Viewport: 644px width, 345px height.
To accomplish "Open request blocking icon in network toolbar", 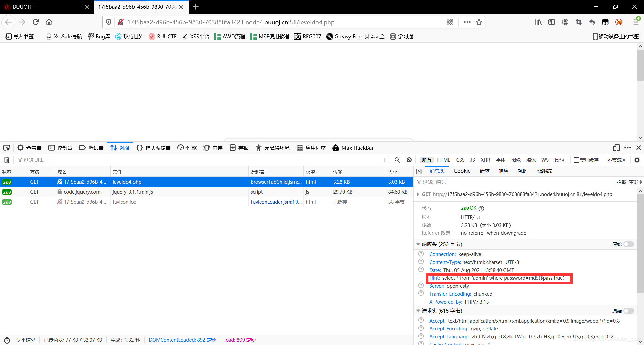I will (409, 160).
